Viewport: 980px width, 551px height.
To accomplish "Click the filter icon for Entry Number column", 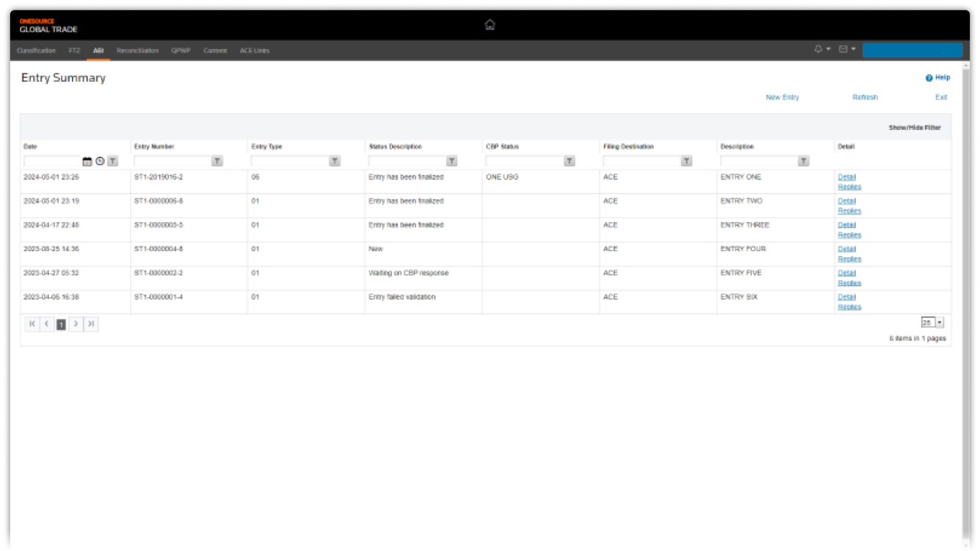I will click(x=217, y=161).
